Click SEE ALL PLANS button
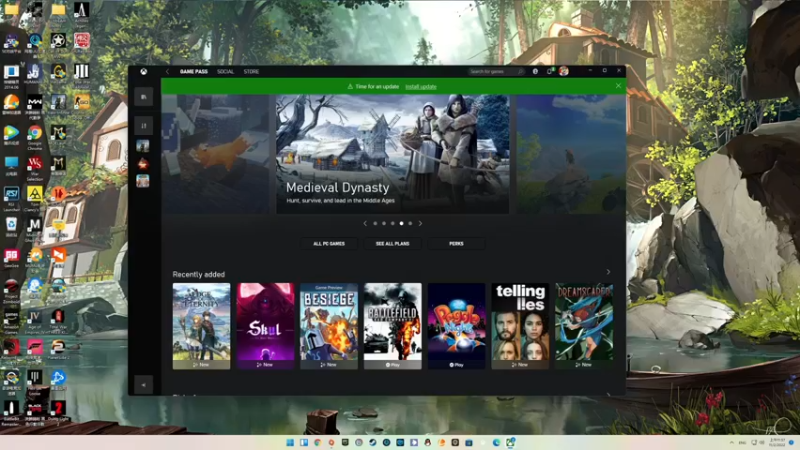 (392, 244)
